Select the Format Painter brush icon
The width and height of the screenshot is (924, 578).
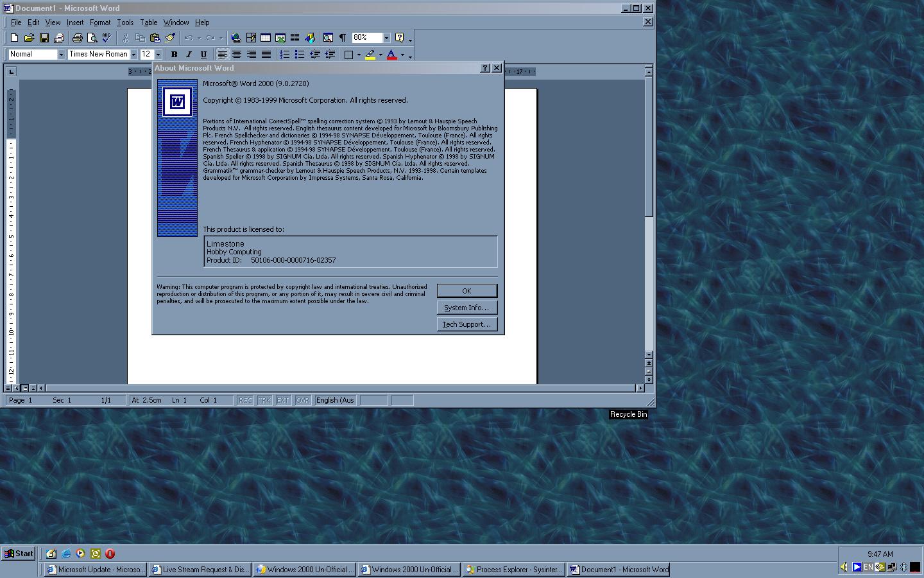(170, 38)
